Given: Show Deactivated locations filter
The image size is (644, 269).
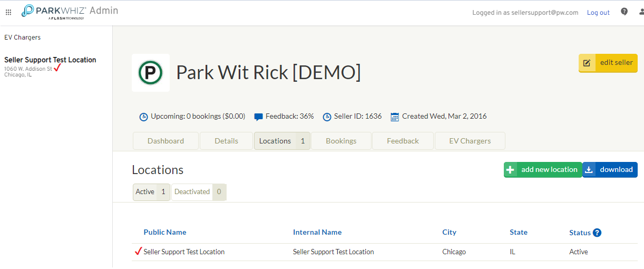Looking at the screenshot, I should [x=199, y=192].
